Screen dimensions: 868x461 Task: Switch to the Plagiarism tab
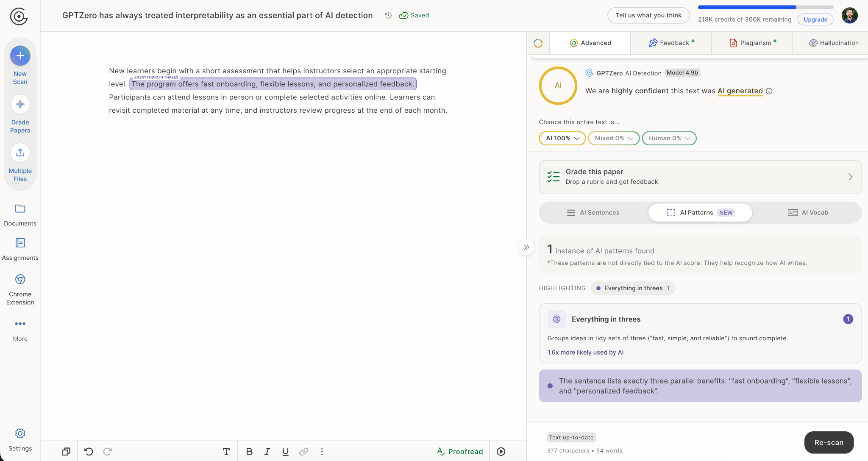coord(752,43)
